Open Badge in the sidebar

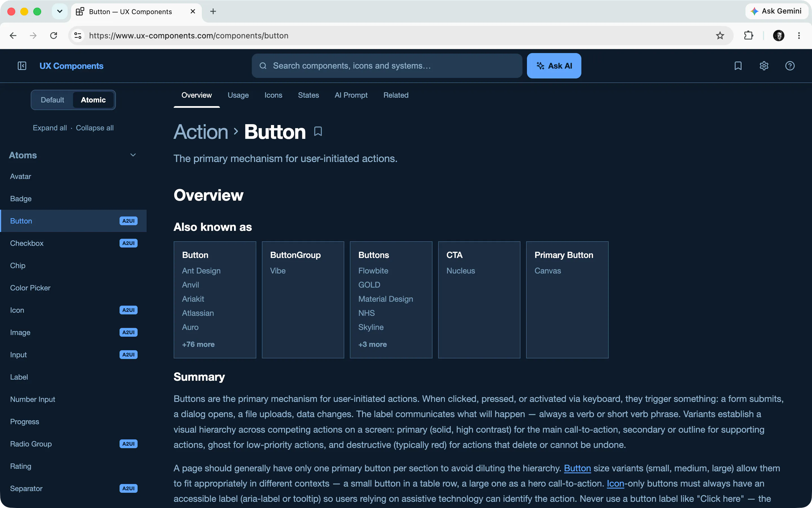[73, 199]
